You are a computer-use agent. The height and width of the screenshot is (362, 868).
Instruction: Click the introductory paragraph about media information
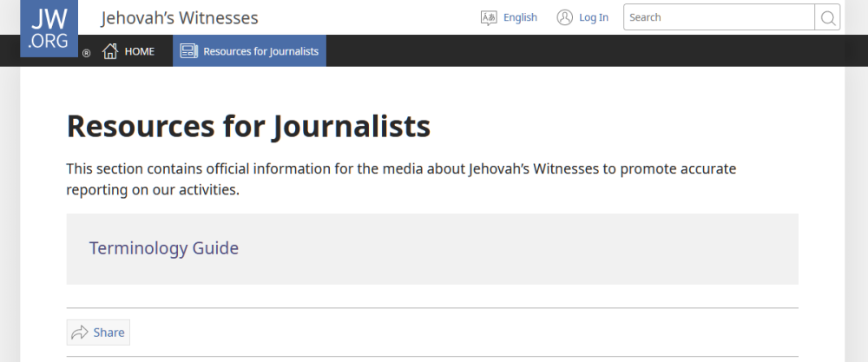point(401,179)
